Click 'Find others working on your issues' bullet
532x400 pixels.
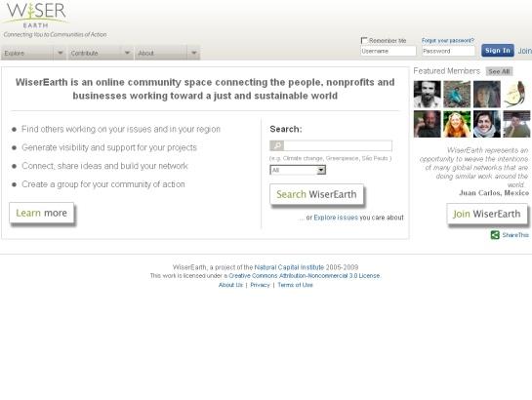(x=121, y=129)
